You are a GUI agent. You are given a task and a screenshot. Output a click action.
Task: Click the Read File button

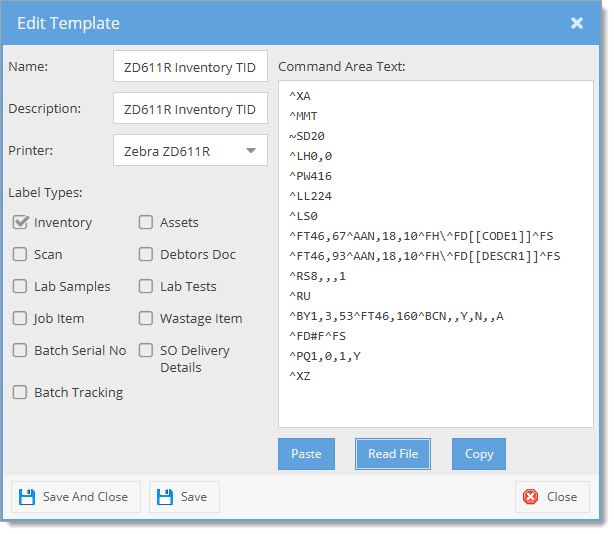(x=393, y=454)
